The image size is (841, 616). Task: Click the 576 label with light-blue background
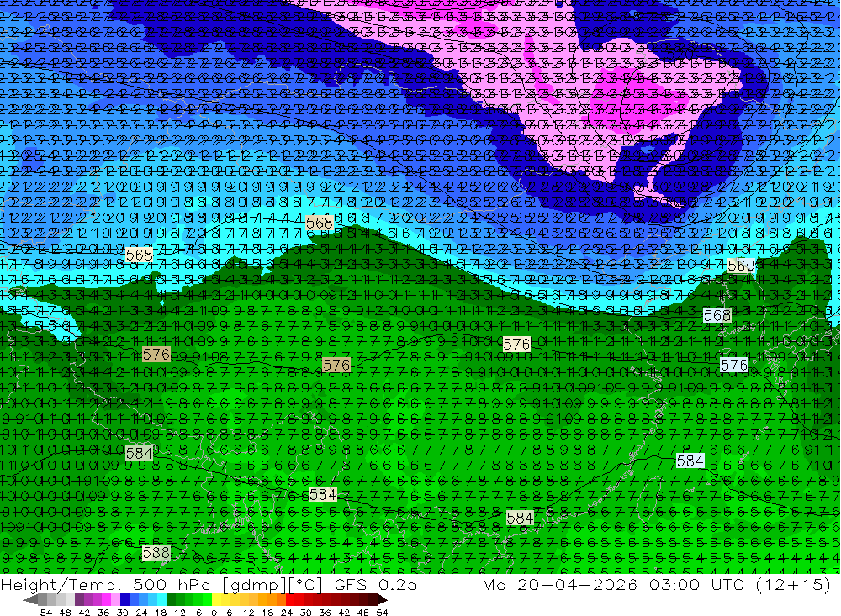coord(733,366)
